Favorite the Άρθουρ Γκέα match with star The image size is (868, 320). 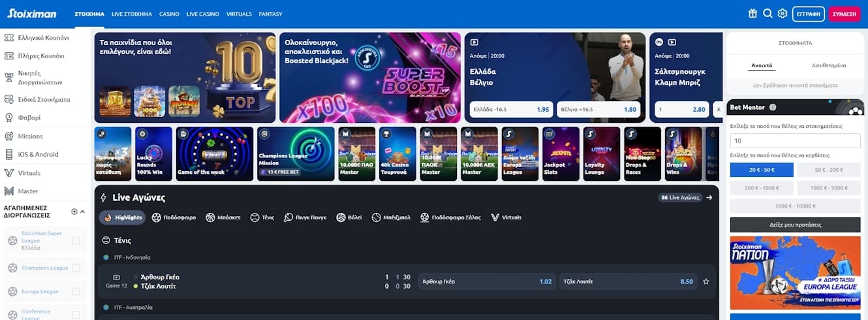point(705,281)
